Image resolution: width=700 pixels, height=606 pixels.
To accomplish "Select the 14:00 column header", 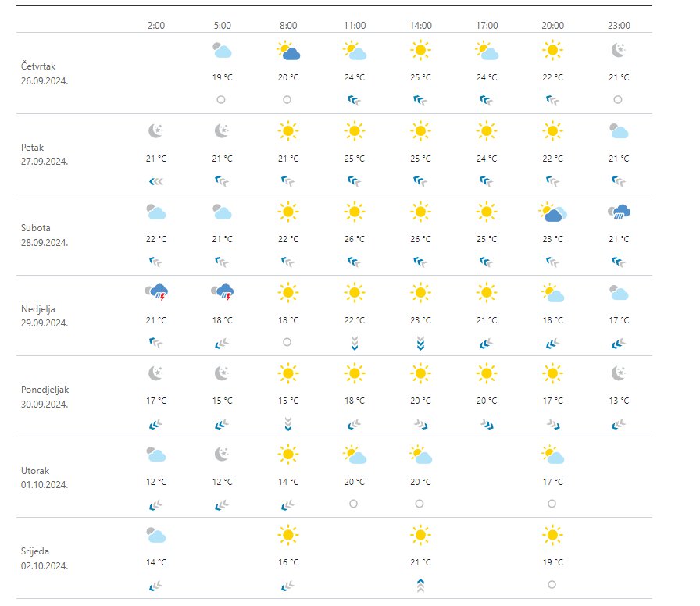I will point(420,26).
